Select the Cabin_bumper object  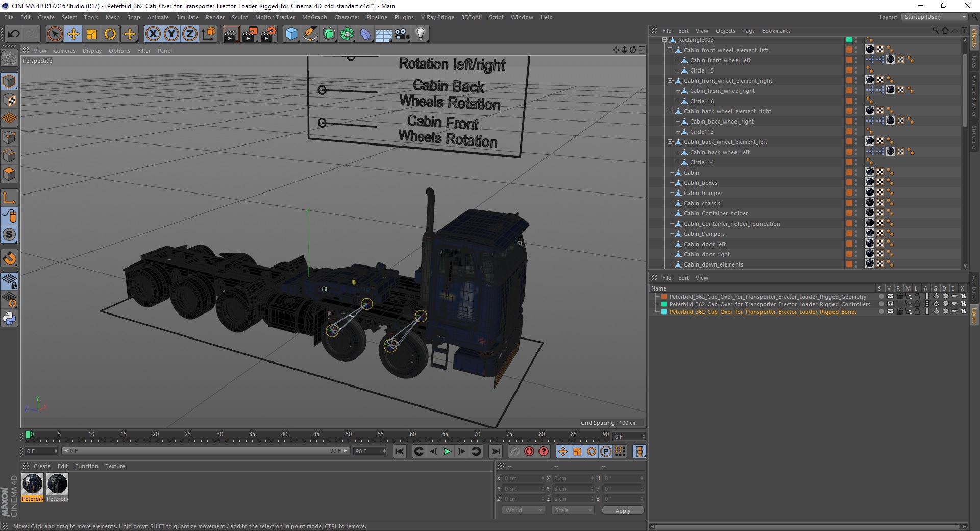tap(703, 193)
